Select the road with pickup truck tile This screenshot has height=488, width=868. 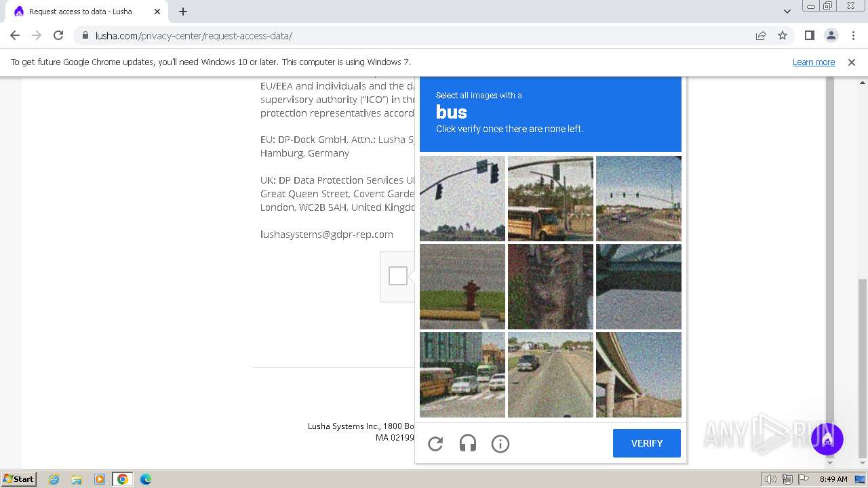pyautogui.click(x=551, y=375)
